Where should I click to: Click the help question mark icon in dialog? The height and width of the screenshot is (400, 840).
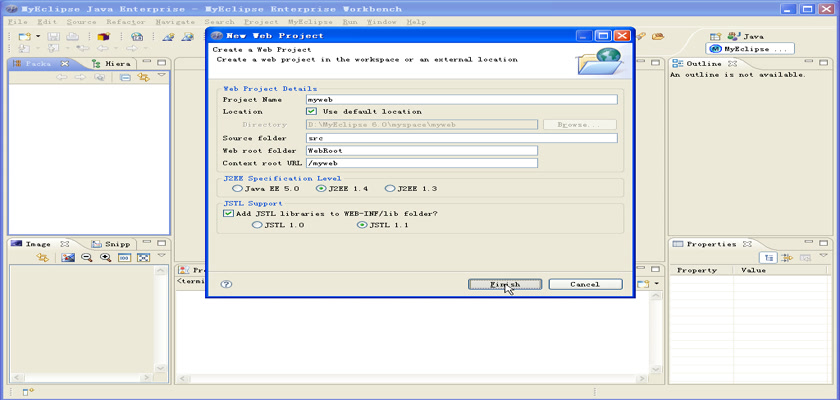pyautogui.click(x=226, y=284)
